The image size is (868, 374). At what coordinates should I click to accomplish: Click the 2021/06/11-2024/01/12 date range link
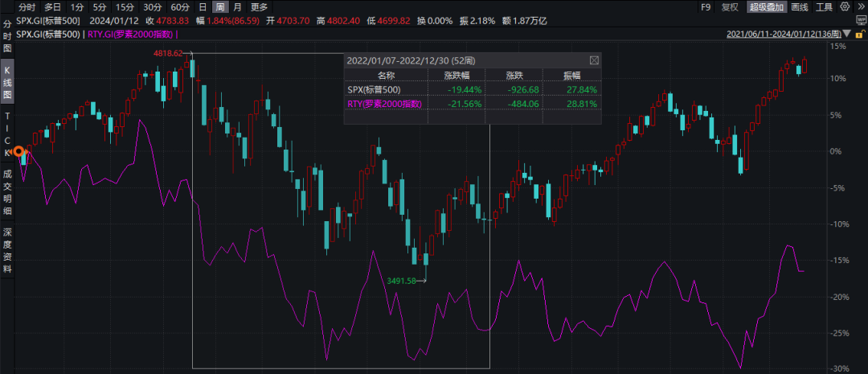click(x=783, y=35)
